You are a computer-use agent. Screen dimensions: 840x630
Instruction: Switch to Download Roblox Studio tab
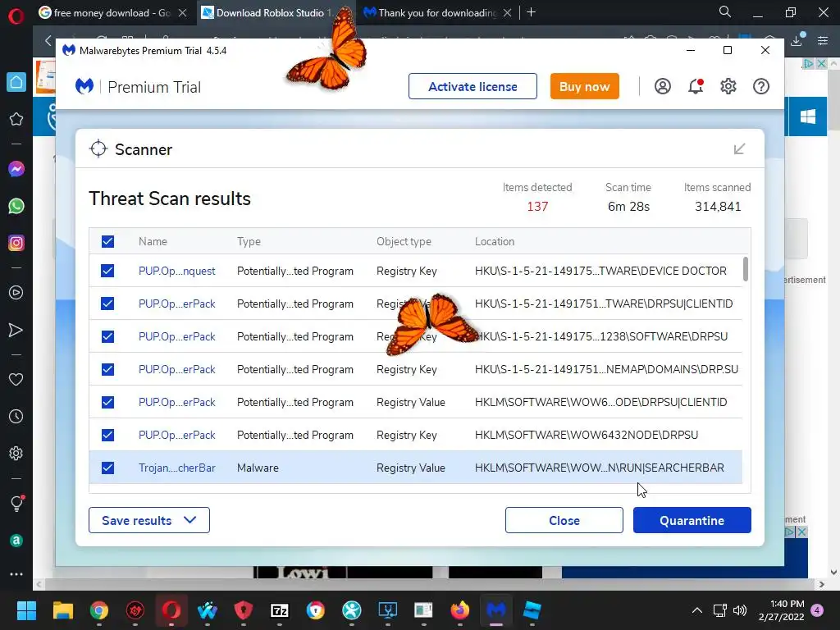272,12
